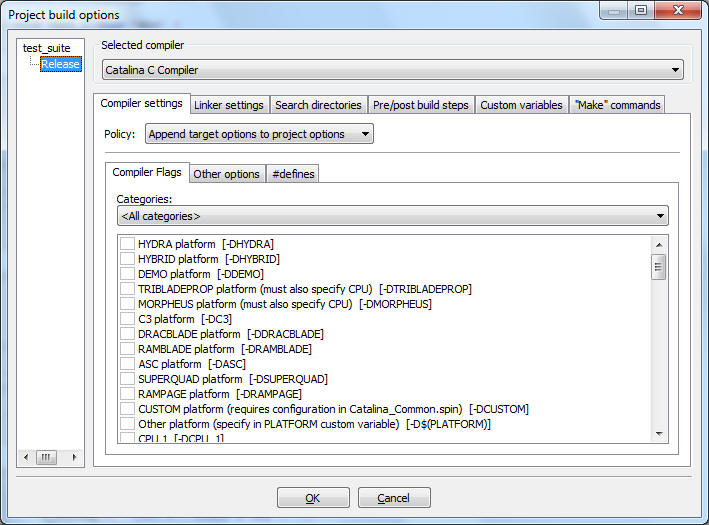Select the Release build target
Screen dimensions: 709x525
pos(61,64)
